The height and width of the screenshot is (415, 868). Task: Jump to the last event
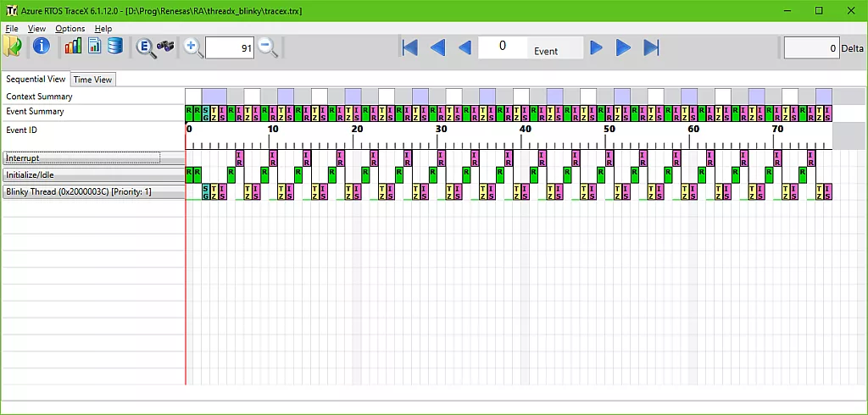coord(651,47)
